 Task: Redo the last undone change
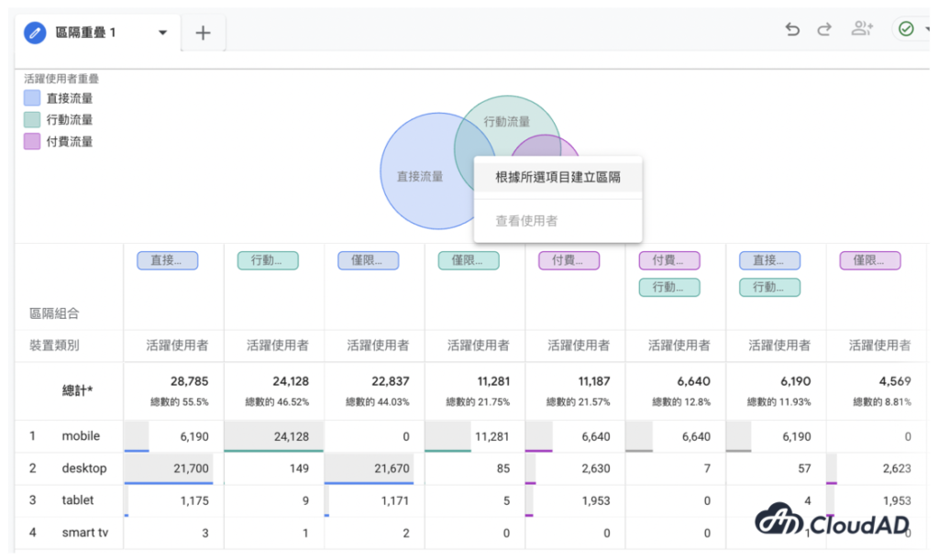click(824, 28)
